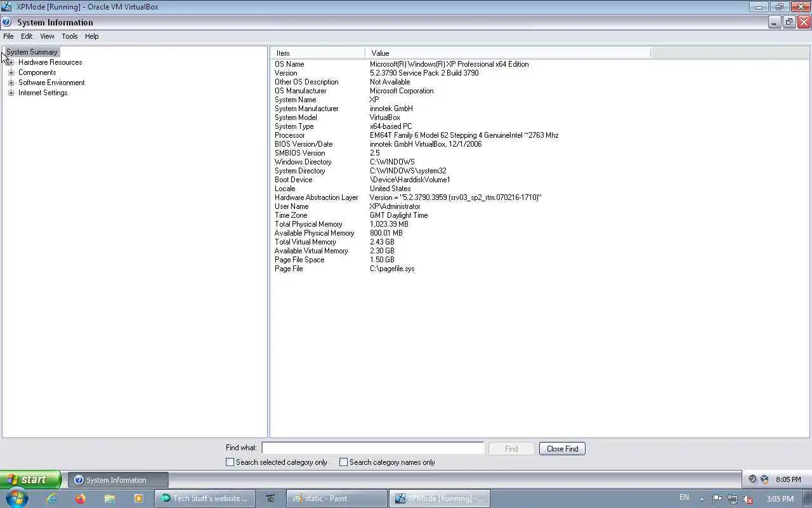This screenshot has width=812, height=508.
Task: Open Windows Media Player taskbar icon
Action: 138,498
